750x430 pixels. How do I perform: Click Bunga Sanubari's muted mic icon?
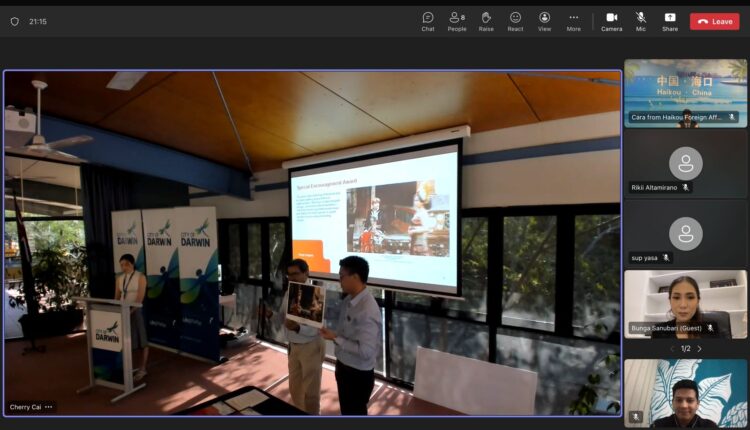pyautogui.click(x=711, y=327)
